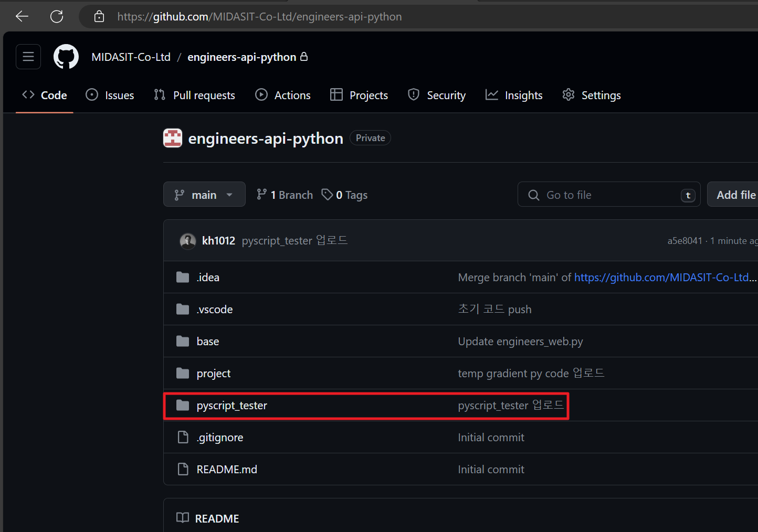Click folder icon of project row
This screenshot has width=758, height=532.
[x=183, y=373]
